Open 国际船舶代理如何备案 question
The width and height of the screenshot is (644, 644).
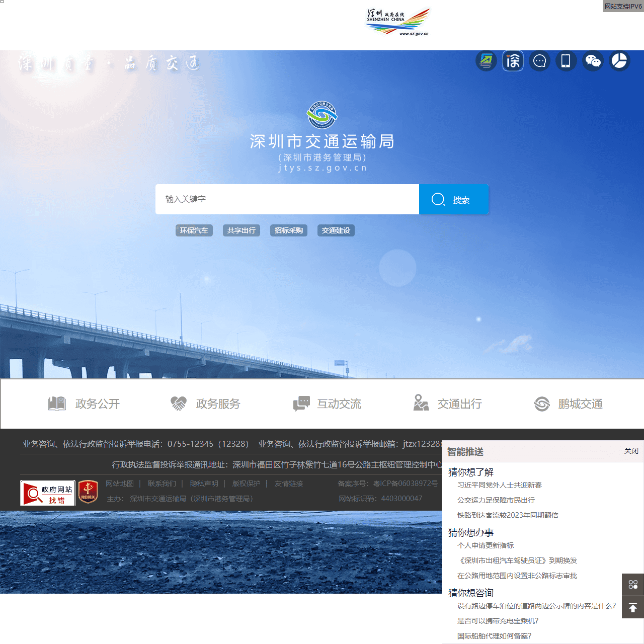pyautogui.click(x=495, y=636)
